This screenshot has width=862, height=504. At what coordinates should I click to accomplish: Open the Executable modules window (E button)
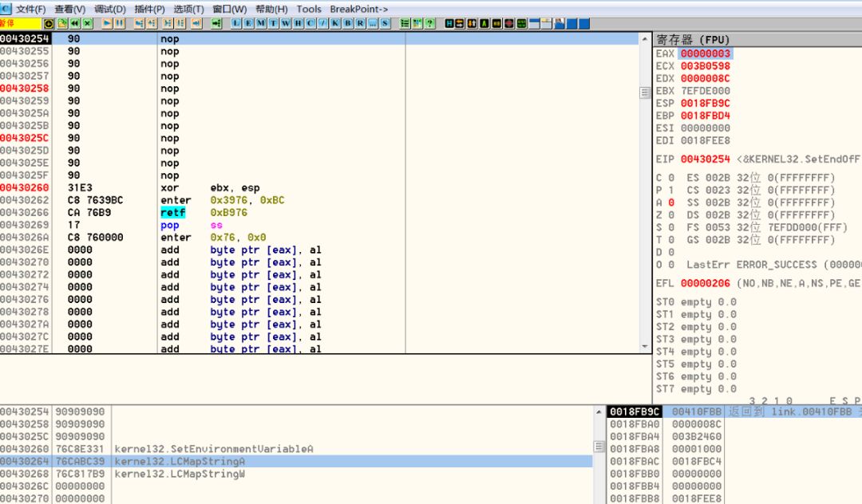tap(248, 23)
